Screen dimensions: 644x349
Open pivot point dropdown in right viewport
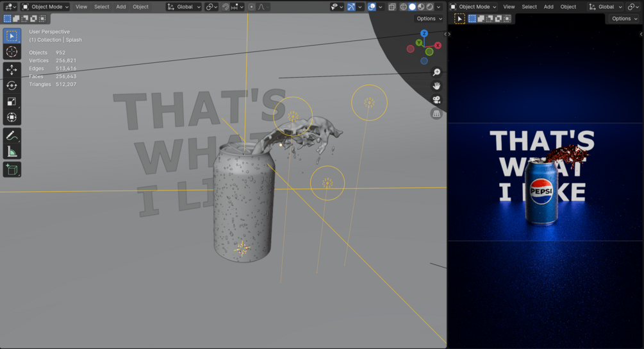coord(634,6)
